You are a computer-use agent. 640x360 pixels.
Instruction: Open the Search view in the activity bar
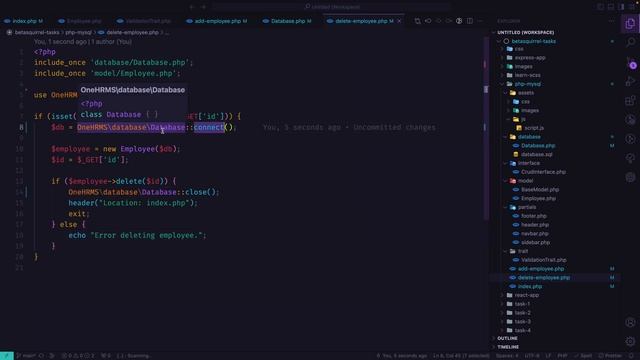(x=630, y=42)
